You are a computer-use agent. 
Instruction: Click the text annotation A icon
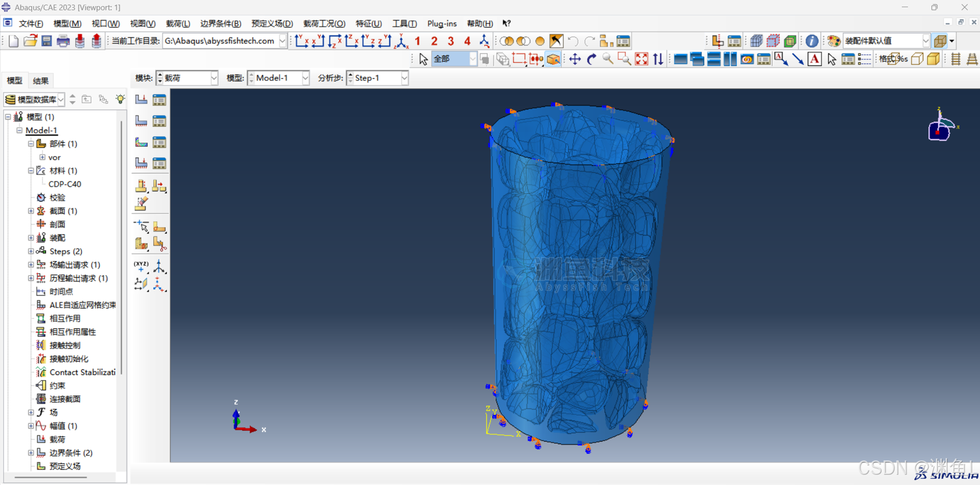(x=814, y=59)
